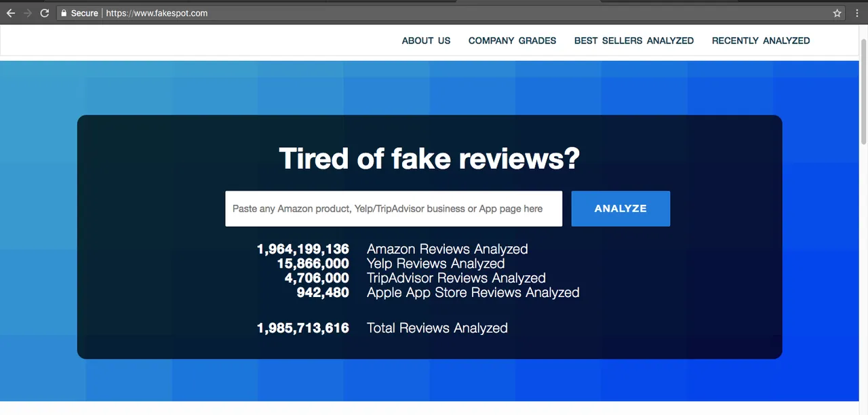
Task: Bookmark page with star icon
Action: 837,13
